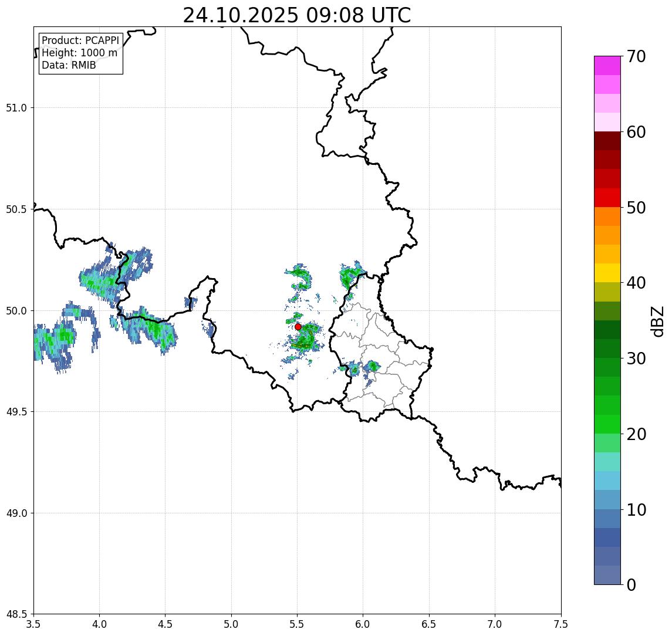Click the latitude axis label 49.5
This screenshot has height=636, width=672.
[x=16, y=411]
